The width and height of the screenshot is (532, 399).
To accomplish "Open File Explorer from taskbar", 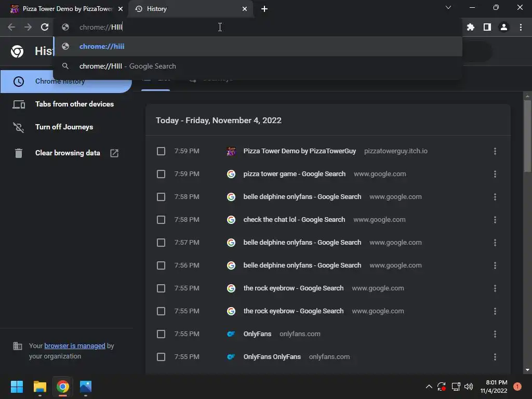I will coord(39,387).
